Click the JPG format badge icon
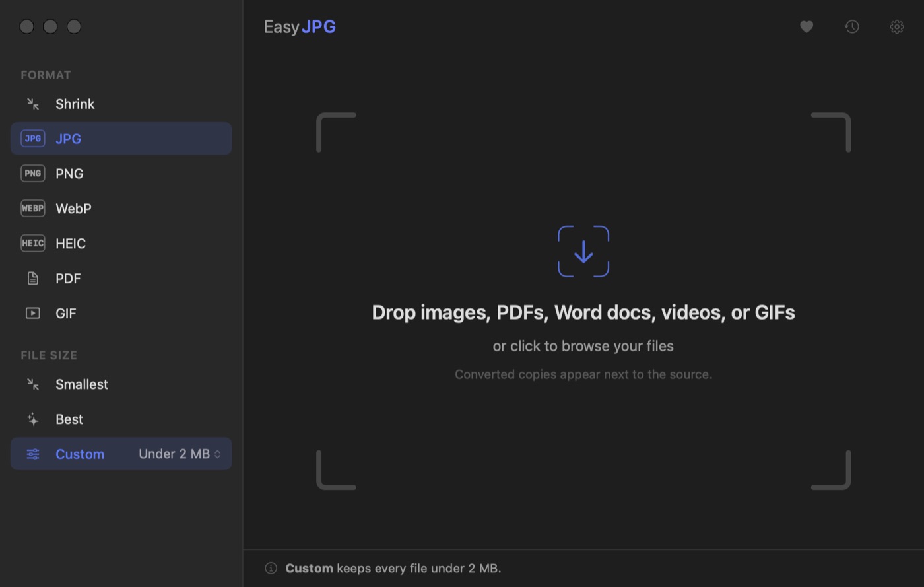The image size is (924, 587). [x=33, y=139]
